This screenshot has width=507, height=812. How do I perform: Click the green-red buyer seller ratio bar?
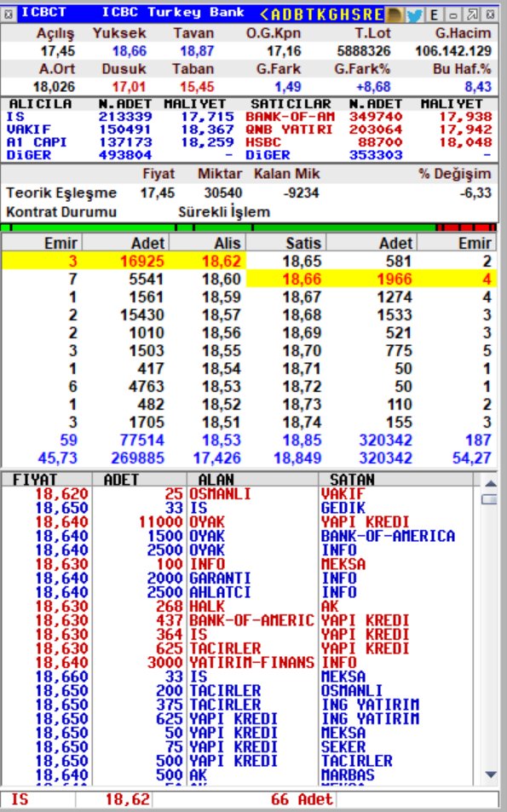pos(249,227)
